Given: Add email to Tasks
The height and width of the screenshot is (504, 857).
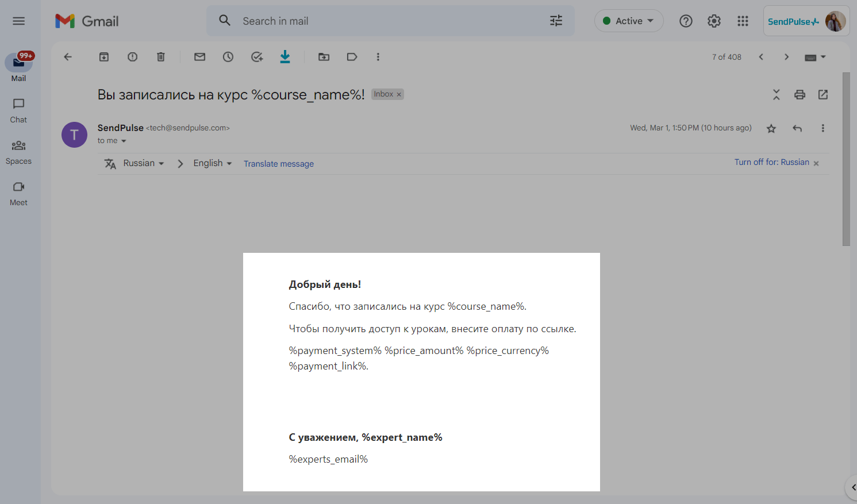Looking at the screenshot, I should pyautogui.click(x=257, y=57).
